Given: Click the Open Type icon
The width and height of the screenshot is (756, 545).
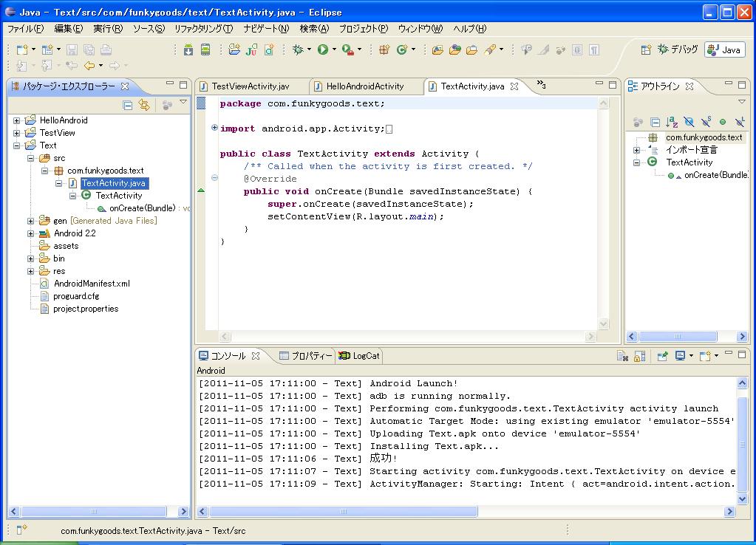Looking at the screenshot, I should (437, 49).
